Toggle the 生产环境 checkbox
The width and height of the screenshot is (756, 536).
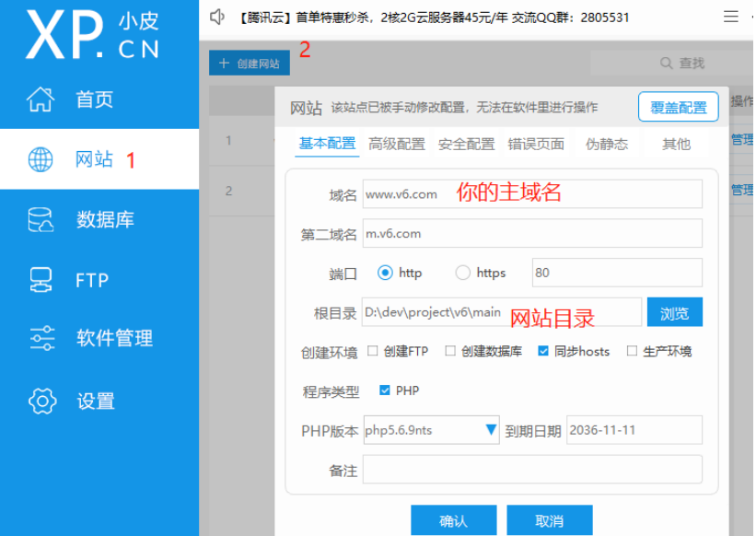pos(632,351)
